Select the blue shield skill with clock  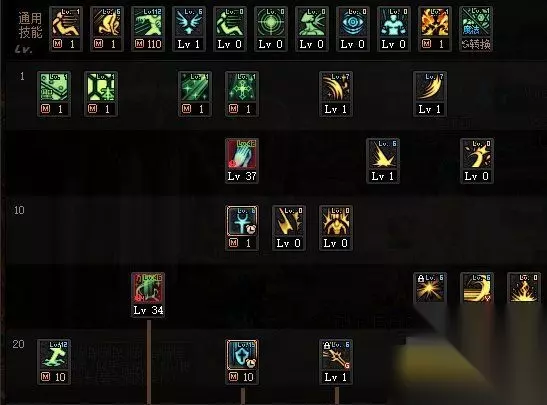tap(242, 362)
